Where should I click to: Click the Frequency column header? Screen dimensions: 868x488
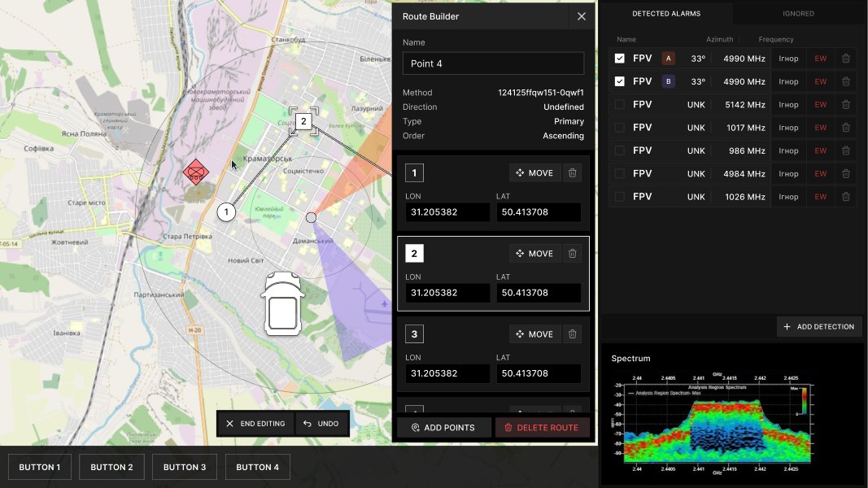775,39
